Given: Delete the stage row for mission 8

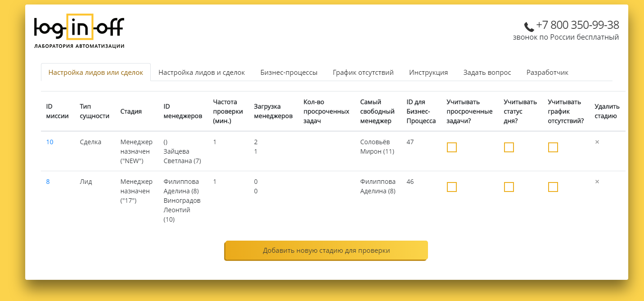Looking at the screenshot, I should pyautogui.click(x=597, y=182).
